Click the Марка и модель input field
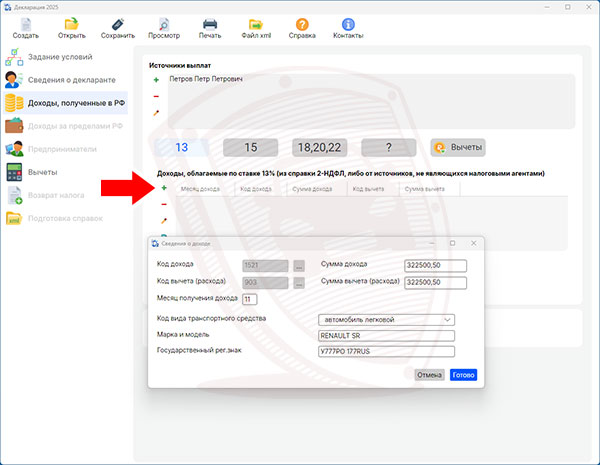 coord(385,335)
